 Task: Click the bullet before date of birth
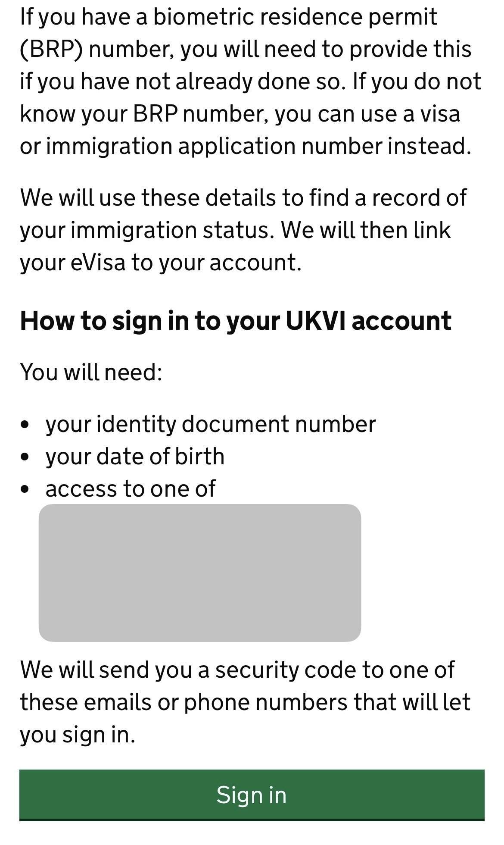25,457
